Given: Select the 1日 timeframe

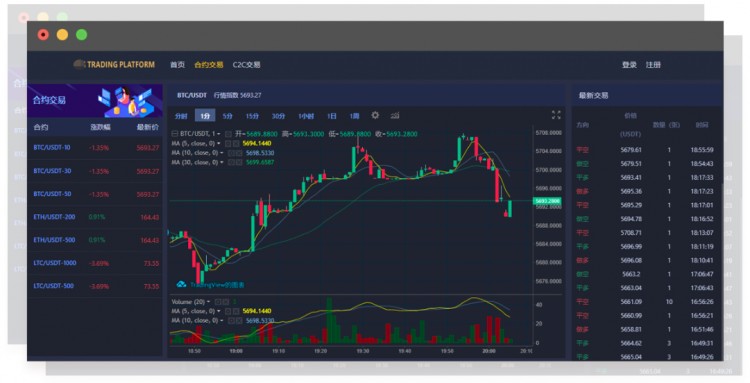Looking at the screenshot, I should (331, 116).
